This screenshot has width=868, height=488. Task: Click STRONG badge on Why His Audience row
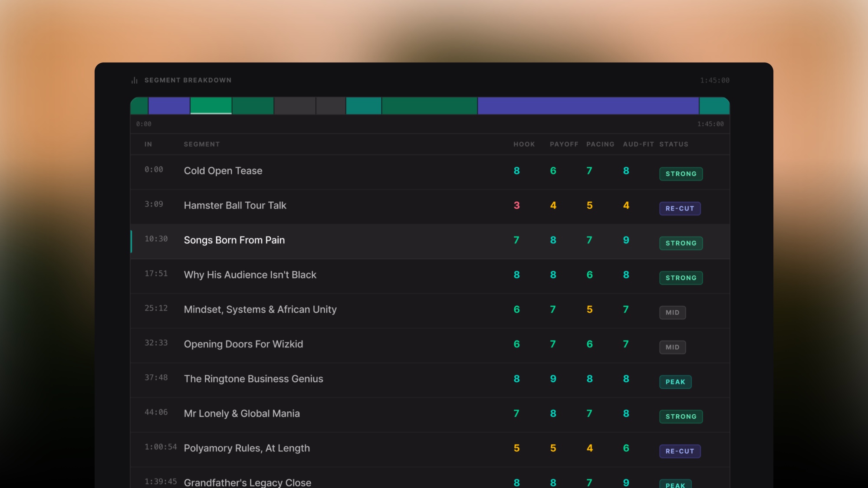[x=681, y=278]
